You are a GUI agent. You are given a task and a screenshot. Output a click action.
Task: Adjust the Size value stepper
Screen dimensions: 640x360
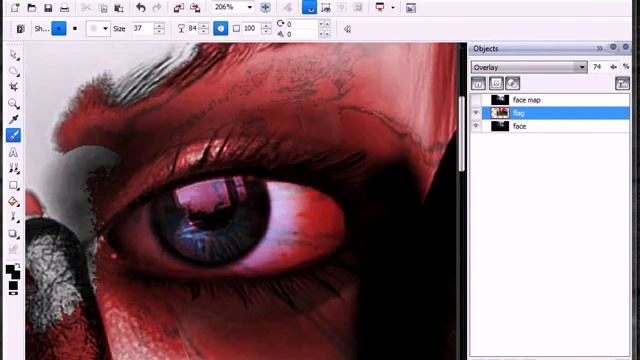coord(159,29)
